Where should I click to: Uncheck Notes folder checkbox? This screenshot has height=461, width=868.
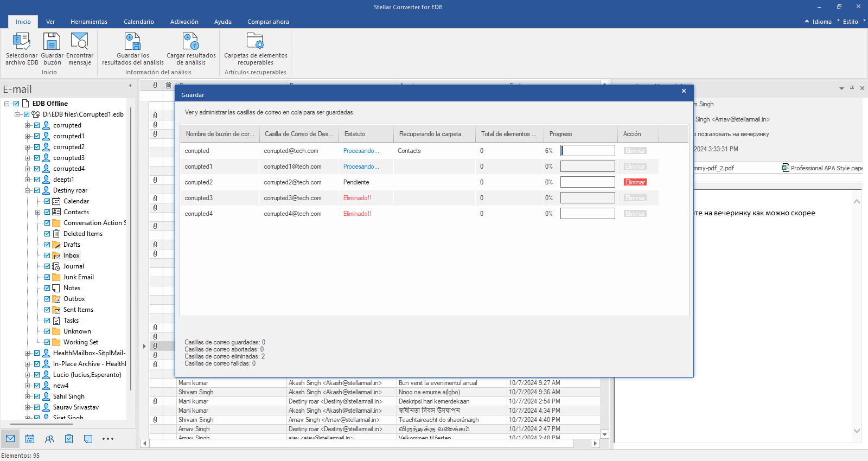coord(47,288)
